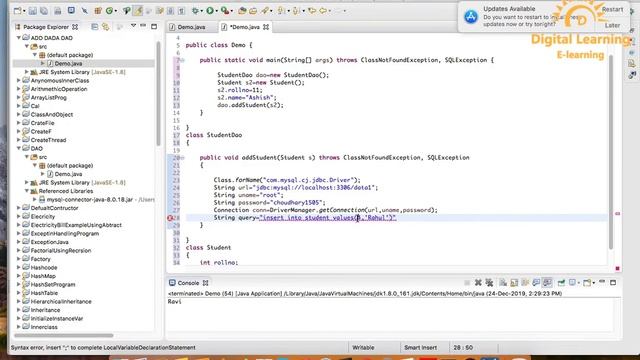Click the Open Task folder icon

(253, 11)
